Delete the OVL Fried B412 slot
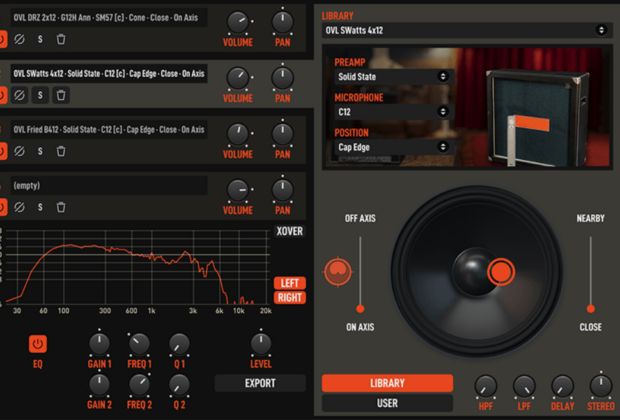620x420 pixels. point(61,151)
